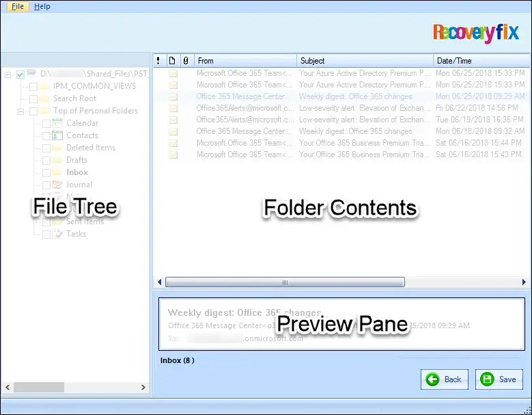
Task: Check the Journal folder checkbox
Action: pos(46,185)
